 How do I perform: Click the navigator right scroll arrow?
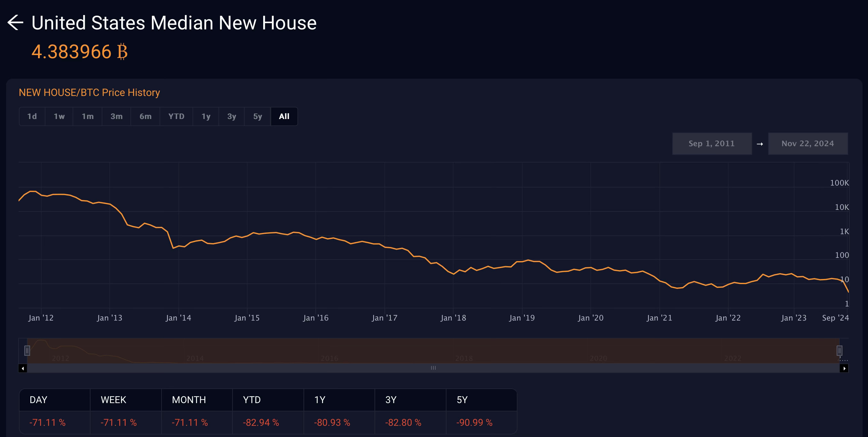(x=844, y=368)
